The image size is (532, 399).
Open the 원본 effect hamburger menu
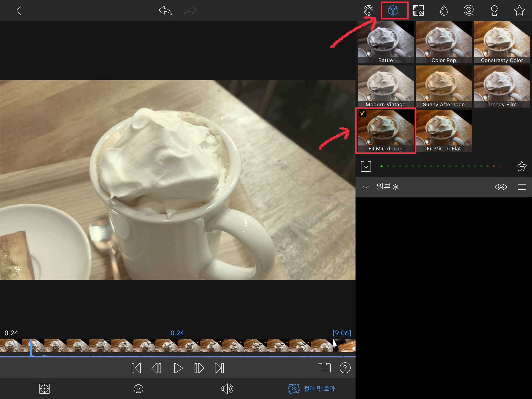(522, 187)
